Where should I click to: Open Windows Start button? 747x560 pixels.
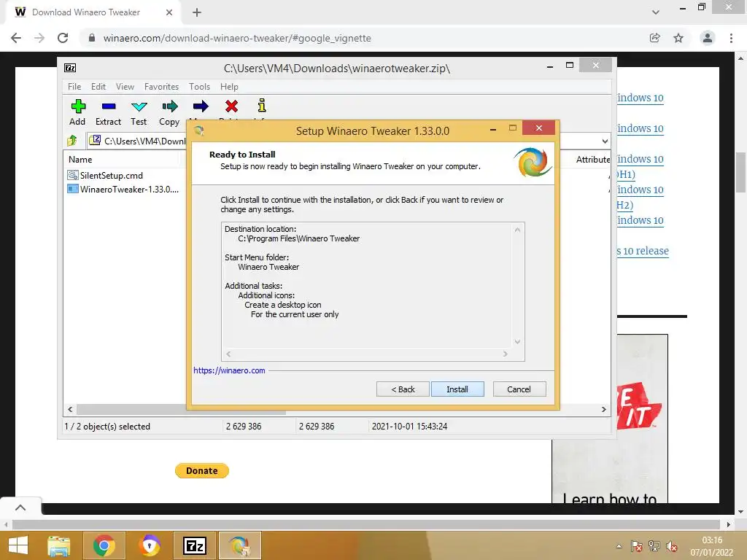18,545
